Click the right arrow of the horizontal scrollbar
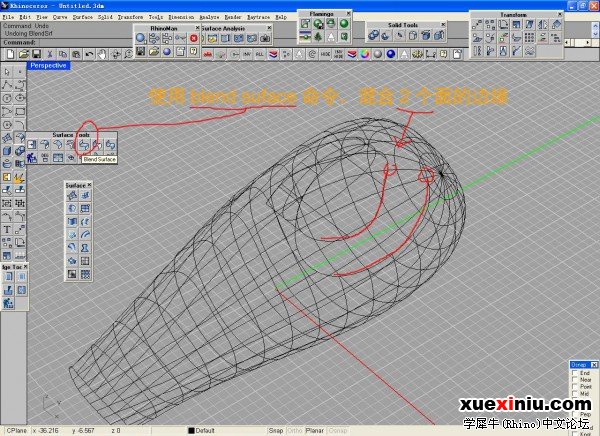 coord(588,42)
